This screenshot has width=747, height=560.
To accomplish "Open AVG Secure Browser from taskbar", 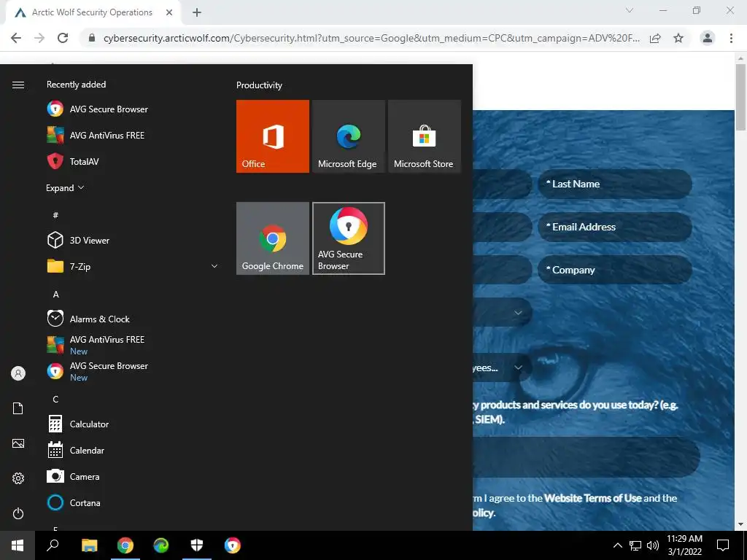I will click(x=233, y=545).
